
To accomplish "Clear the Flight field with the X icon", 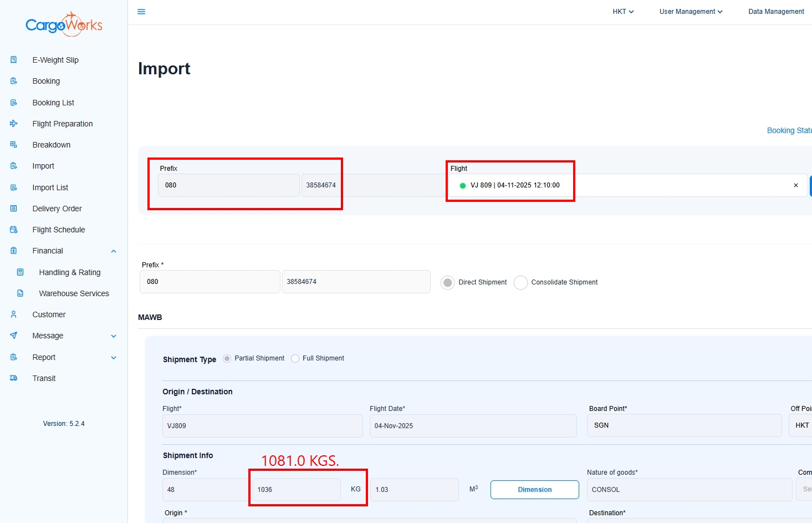I will pyautogui.click(x=796, y=185).
